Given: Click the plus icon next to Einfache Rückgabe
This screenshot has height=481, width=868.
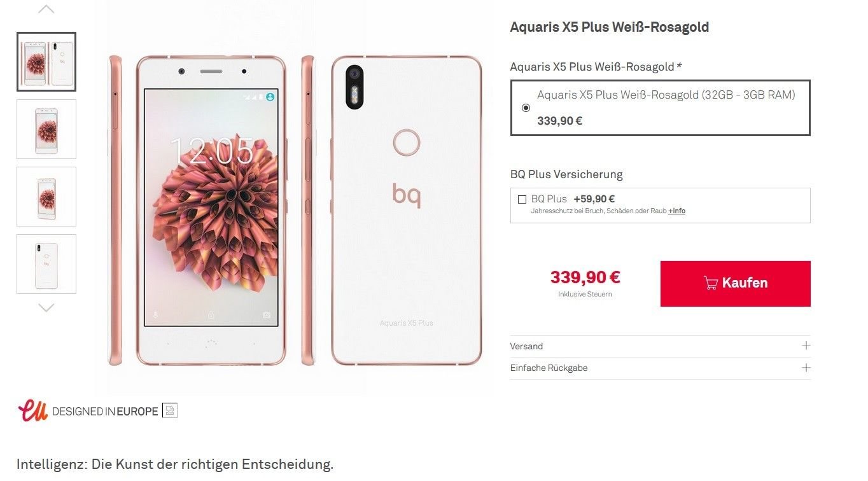Looking at the screenshot, I should pyautogui.click(x=806, y=368).
